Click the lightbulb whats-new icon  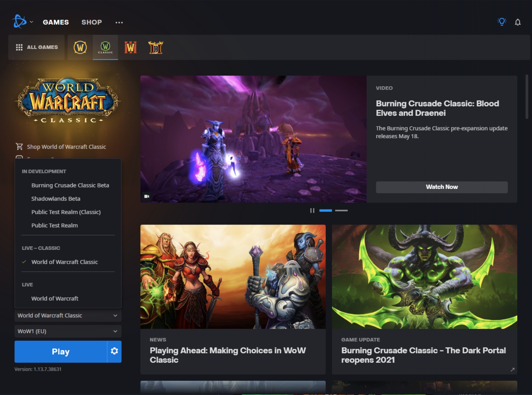(x=502, y=22)
